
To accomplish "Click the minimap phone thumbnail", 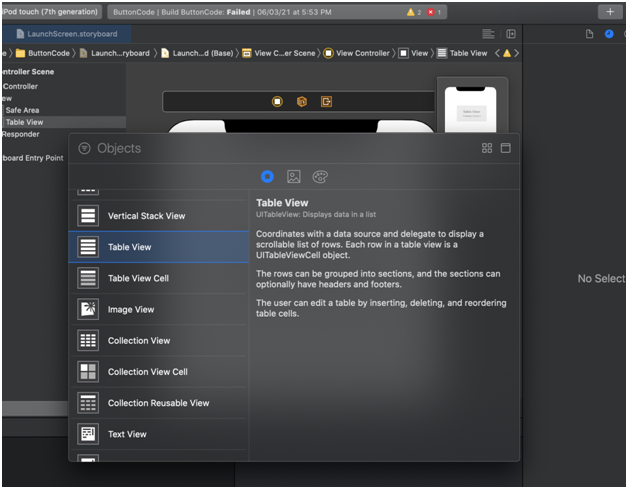I will 471,109.
